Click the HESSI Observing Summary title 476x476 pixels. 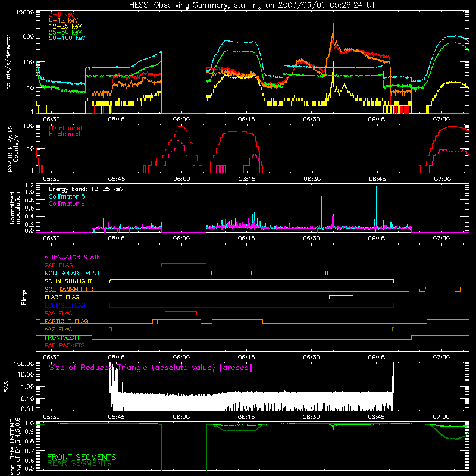252,5
